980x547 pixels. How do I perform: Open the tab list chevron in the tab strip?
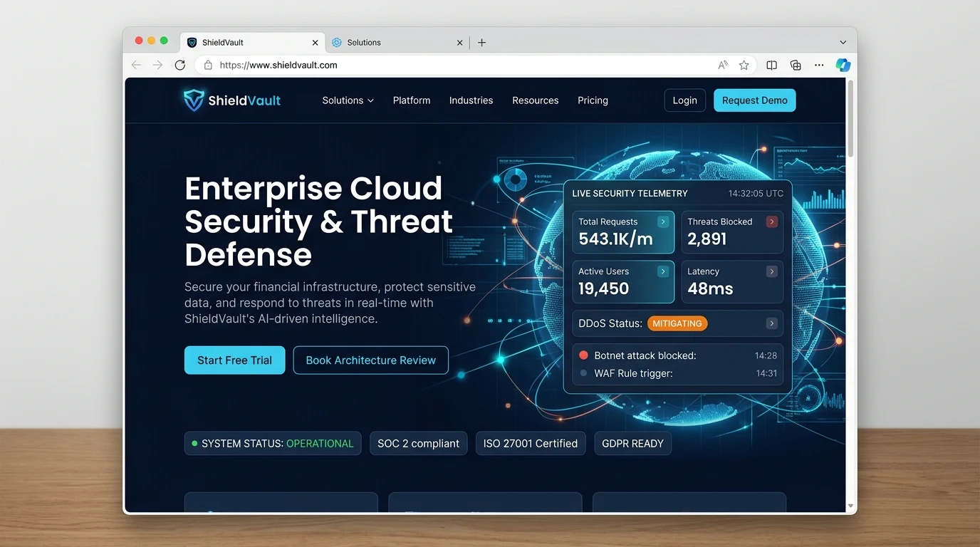(843, 43)
